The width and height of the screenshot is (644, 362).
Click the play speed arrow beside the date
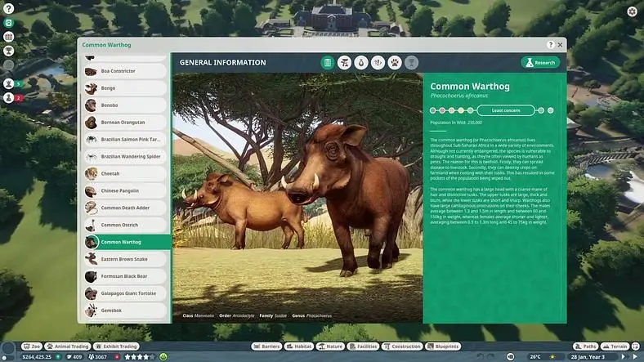coord(623,356)
